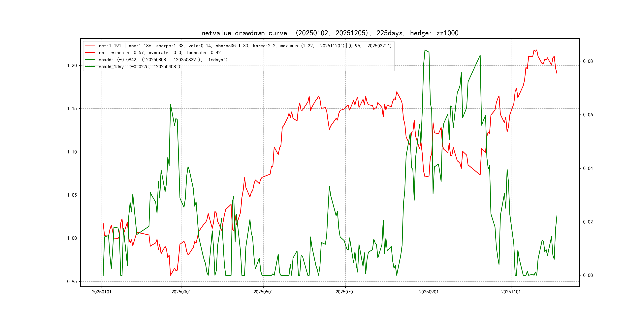This screenshot has height=322, width=644.
Task: Click the 20251101 x-axis date label
Action: click(511, 292)
